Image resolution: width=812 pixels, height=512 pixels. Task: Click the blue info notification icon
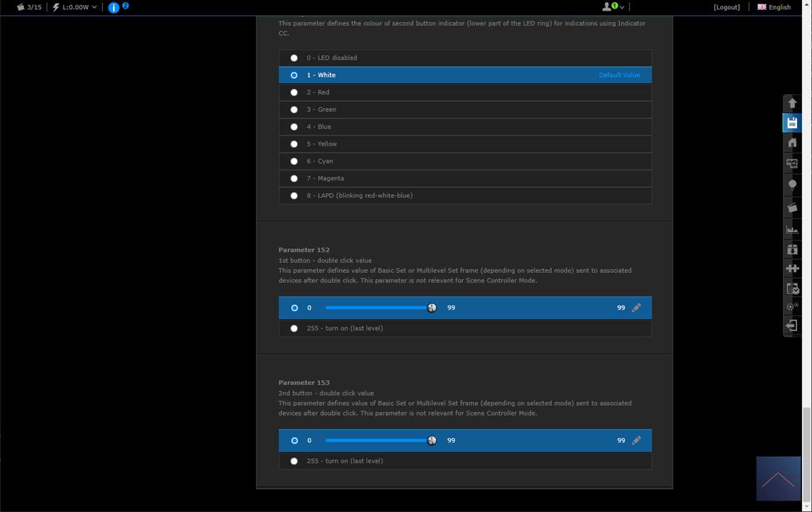point(114,7)
